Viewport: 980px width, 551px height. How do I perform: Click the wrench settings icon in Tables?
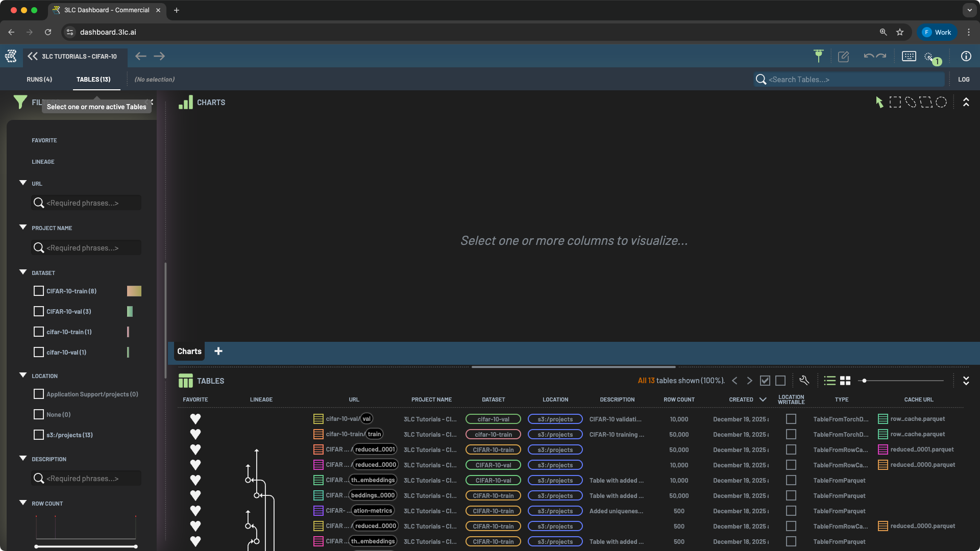[804, 381]
